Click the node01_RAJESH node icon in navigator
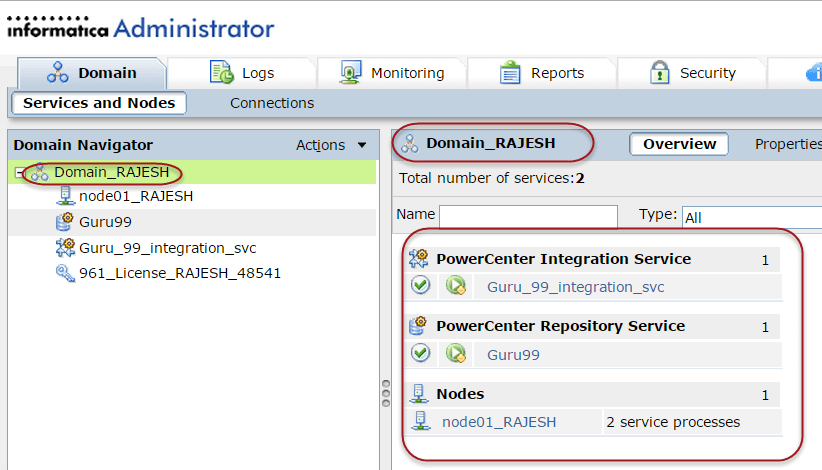The height and width of the screenshot is (470, 822). pos(66,197)
